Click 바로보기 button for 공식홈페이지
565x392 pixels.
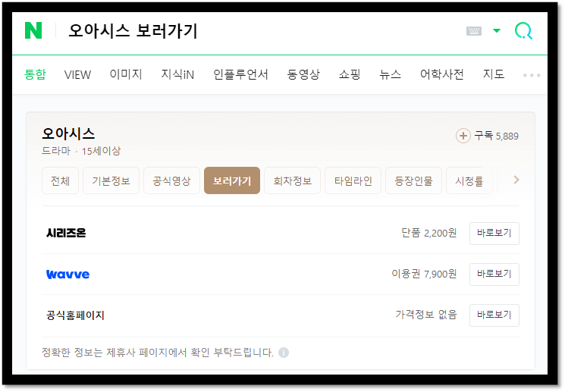click(x=494, y=315)
